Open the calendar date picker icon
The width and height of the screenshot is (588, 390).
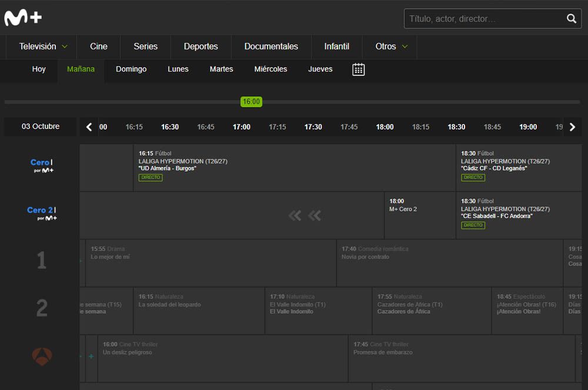358,69
